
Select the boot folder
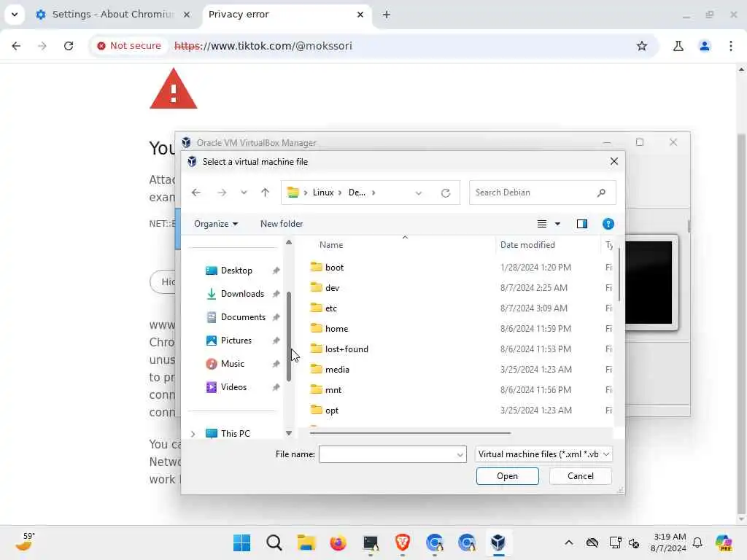334,268
